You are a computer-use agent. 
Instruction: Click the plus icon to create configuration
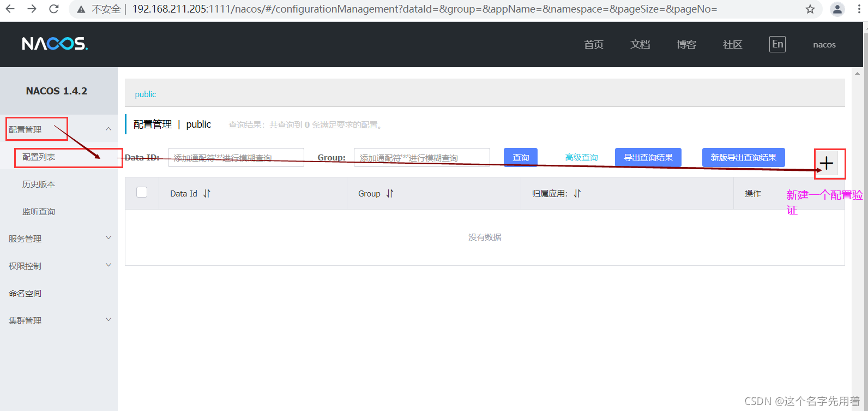(x=827, y=163)
